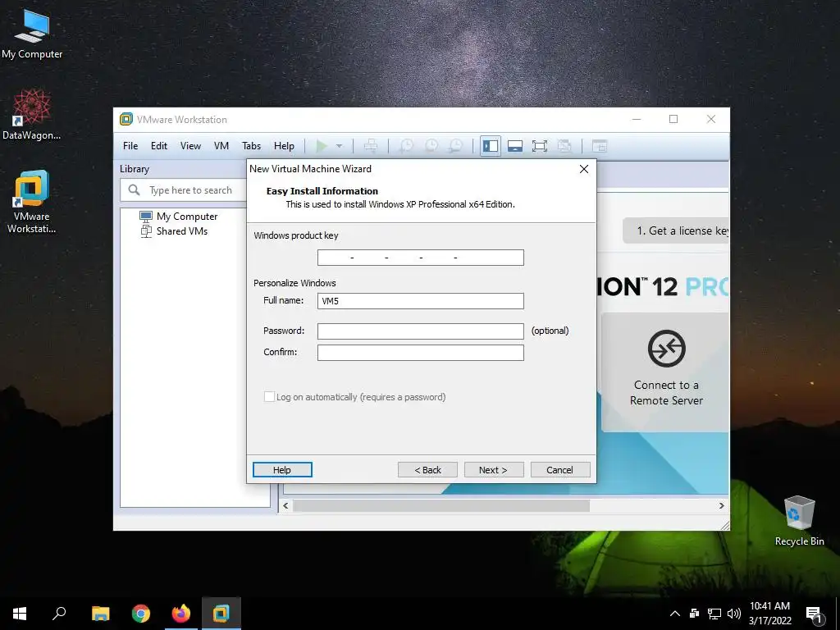Select My Computer in Library tree
840x630 pixels.
tap(178, 217)
